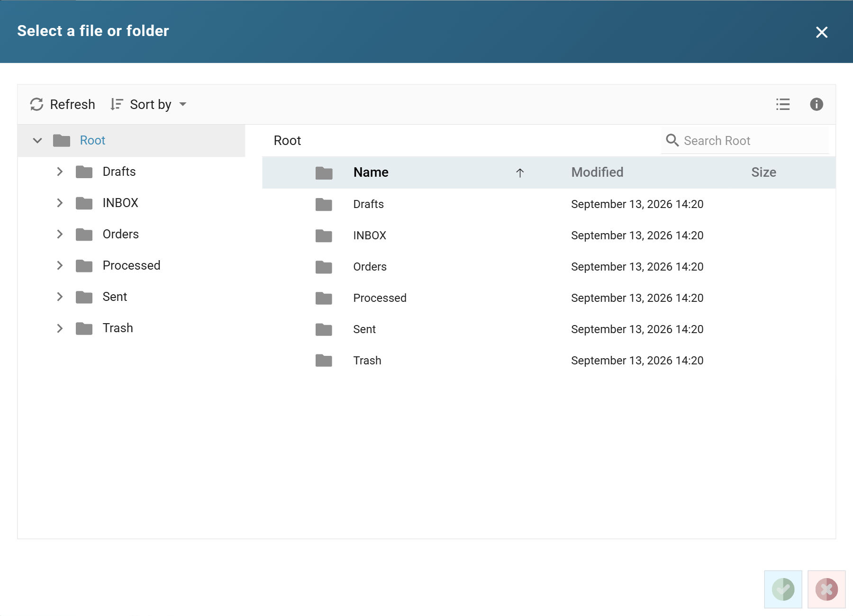
Task: Cancel with the red X button
Action: [826, 589]
